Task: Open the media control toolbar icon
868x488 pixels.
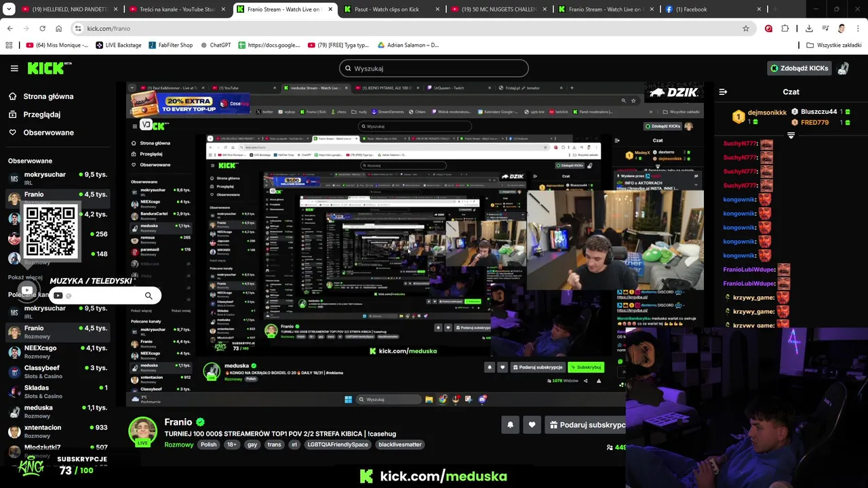Action: coord(825,28)
